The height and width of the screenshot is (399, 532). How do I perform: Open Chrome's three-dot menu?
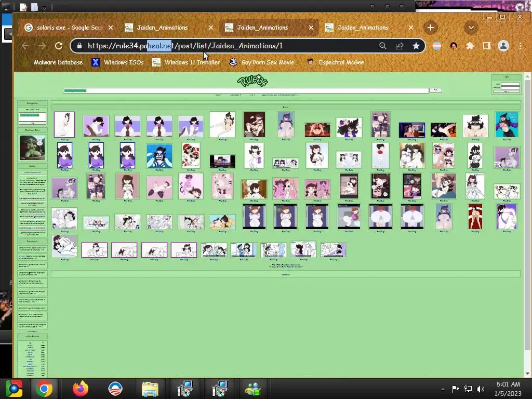click(520, 46)
